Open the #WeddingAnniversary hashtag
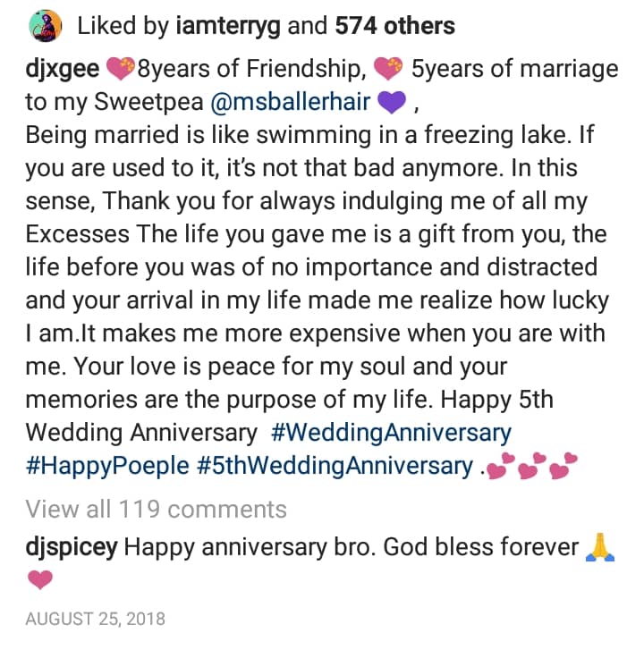The height and width of the screenshot is (650, 644). tap(390, 433)
